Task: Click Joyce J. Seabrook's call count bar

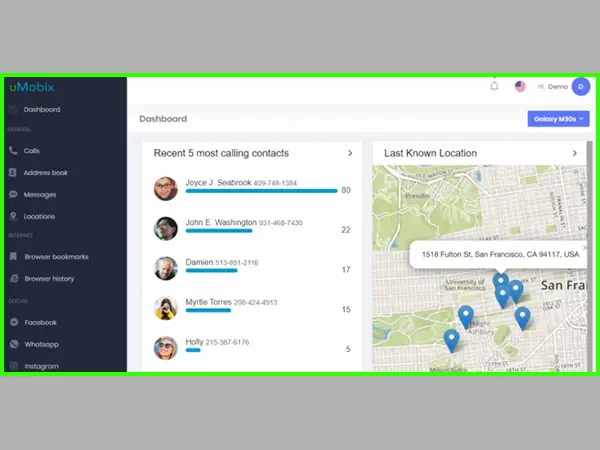Action: [x=261, y=191]
